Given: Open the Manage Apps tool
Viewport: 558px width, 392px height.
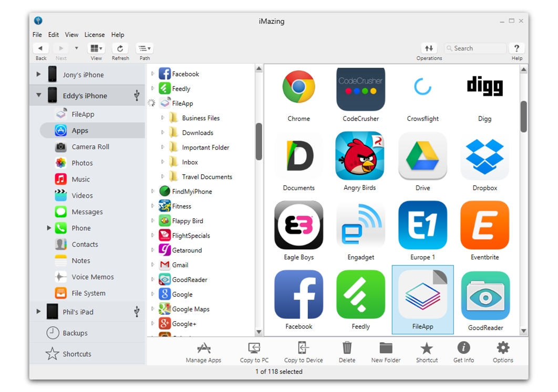Looking at the screenshot, I should click(203, 352).
